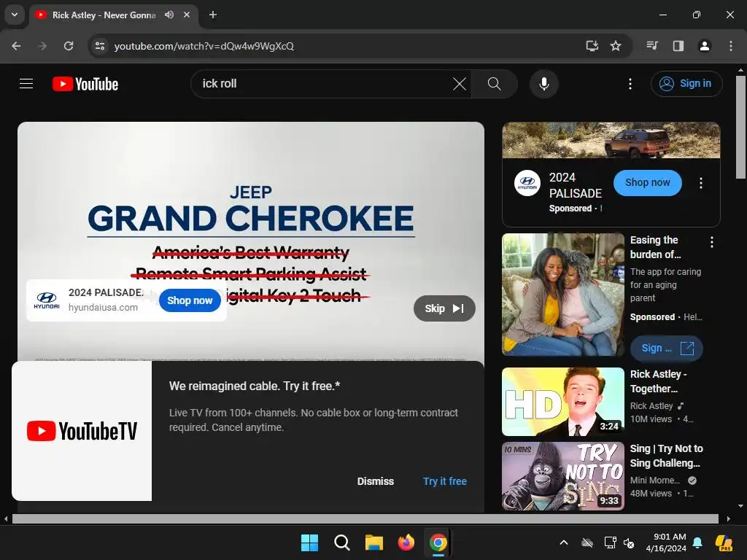Dismiss the YouTube TV promo
747x560 pixels.
(x=376, y=481)
